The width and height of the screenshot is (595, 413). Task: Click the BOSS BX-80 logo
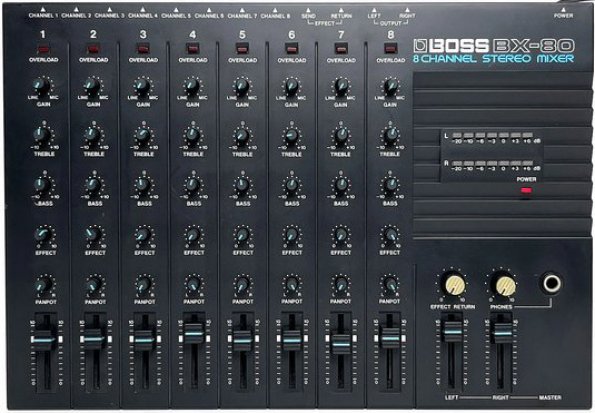[494, 46]
